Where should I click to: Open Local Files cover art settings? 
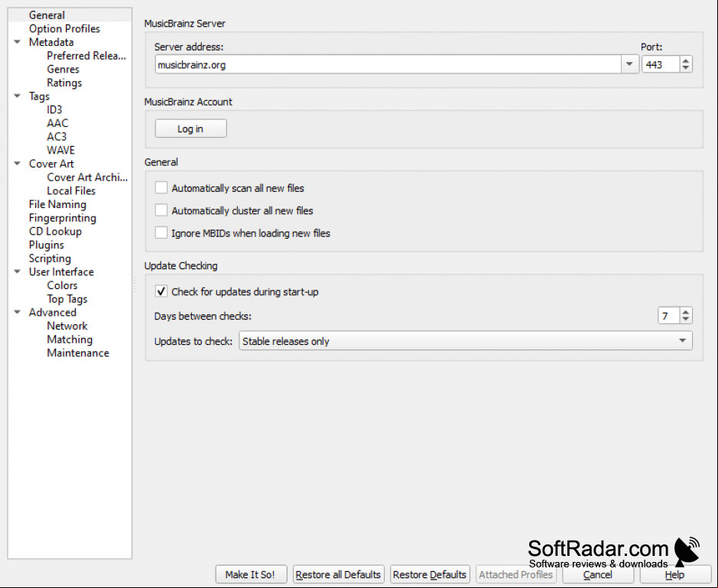tap(71, 190)
